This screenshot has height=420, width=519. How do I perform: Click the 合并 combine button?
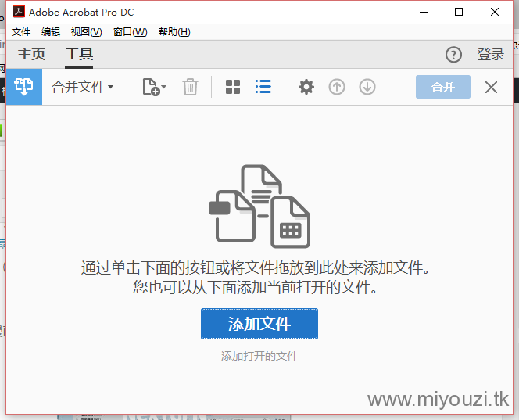point(443,87)
